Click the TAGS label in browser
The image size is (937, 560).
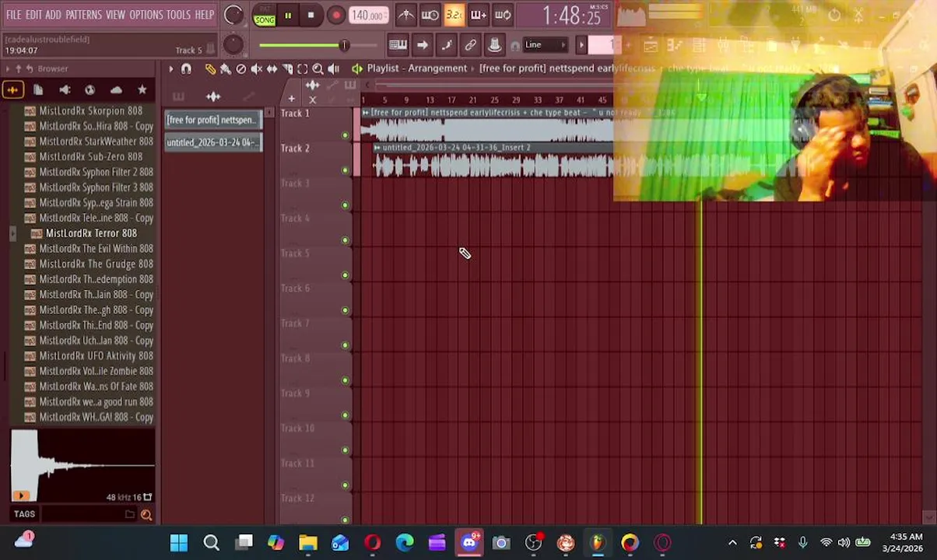[24, 514]
